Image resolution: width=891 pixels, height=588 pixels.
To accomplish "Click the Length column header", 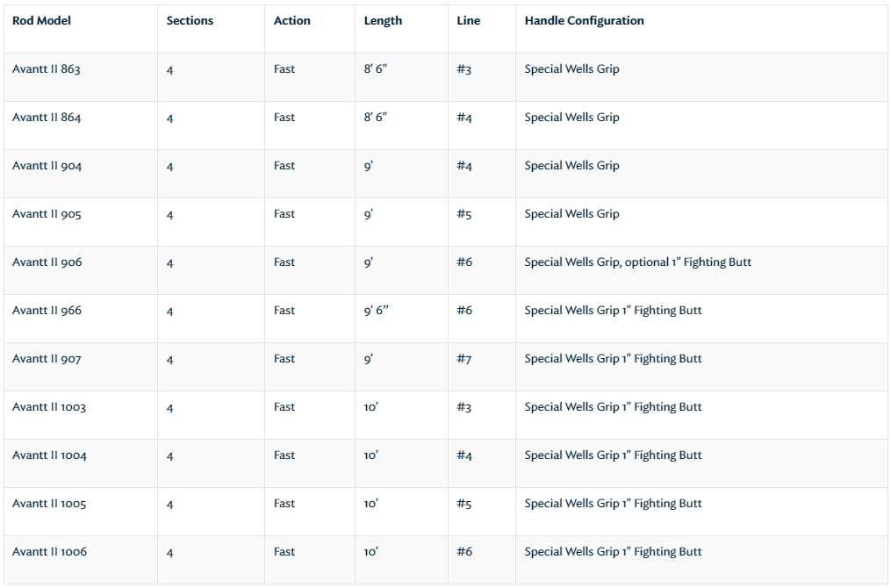I will click(383, 21).
